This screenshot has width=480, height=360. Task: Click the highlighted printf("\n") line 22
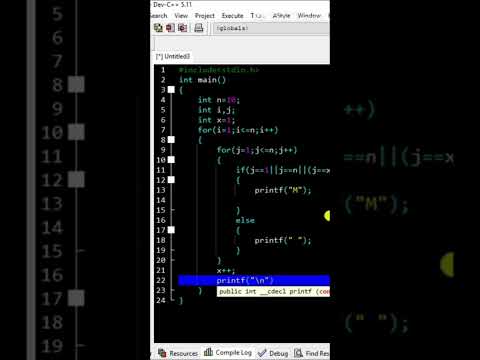[x=254, y=280]
